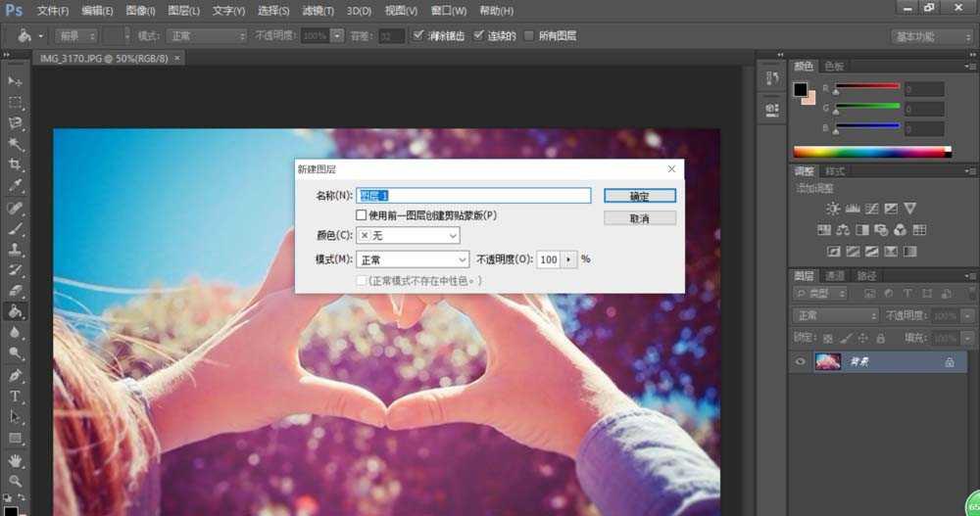Screen dimensions: 980x516
Task: Enable the 所有图层 checkbox
Action: point(529,35)
